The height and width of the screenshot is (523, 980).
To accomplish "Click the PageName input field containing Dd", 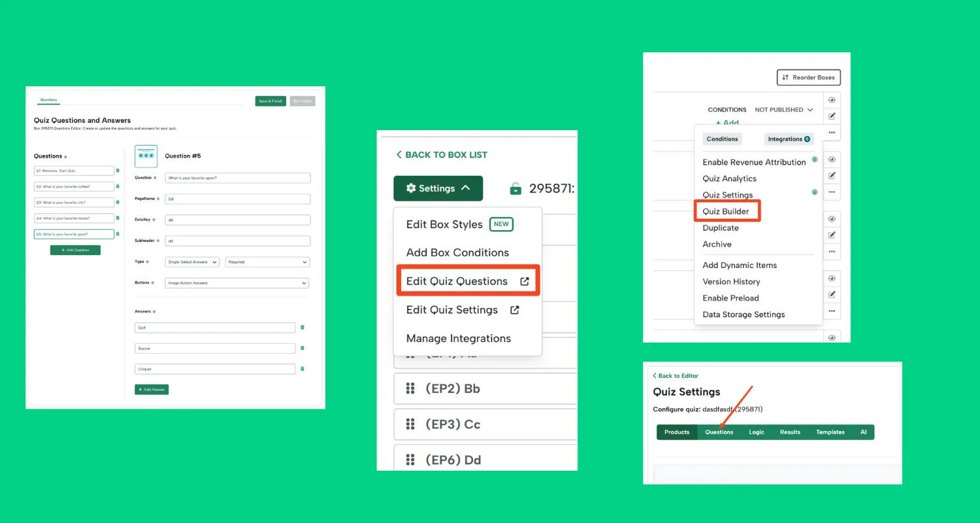I will click(238, 199).
